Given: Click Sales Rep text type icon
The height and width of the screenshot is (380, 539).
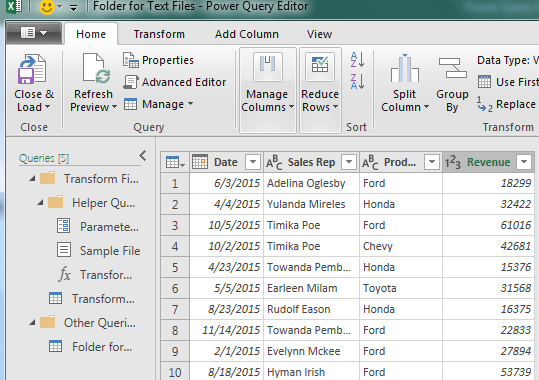Looking at the screenshot, I should click(274, 162).
